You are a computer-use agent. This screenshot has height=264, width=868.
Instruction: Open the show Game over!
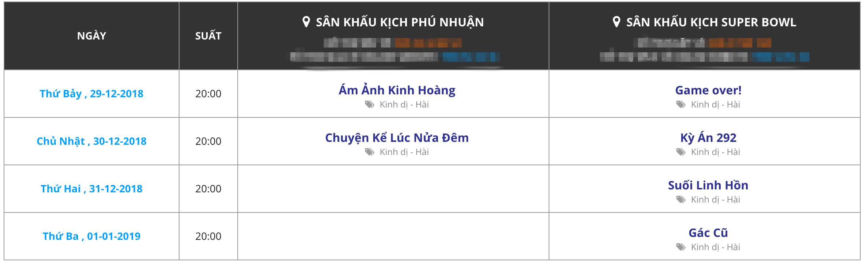coord(708,90)
